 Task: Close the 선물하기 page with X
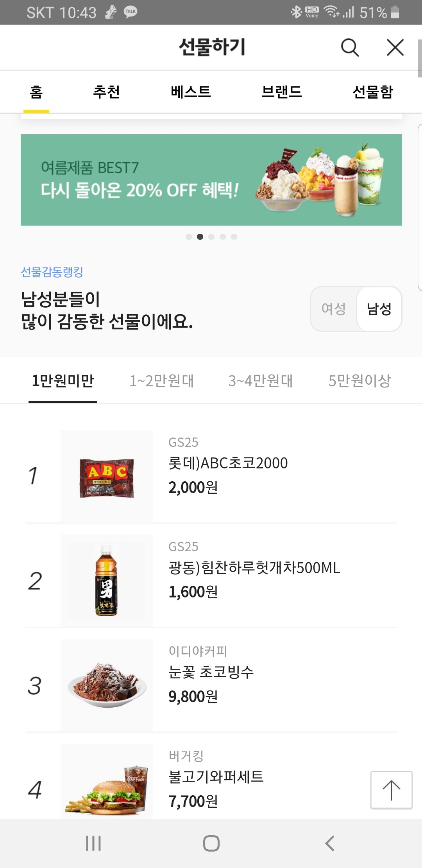395,48
